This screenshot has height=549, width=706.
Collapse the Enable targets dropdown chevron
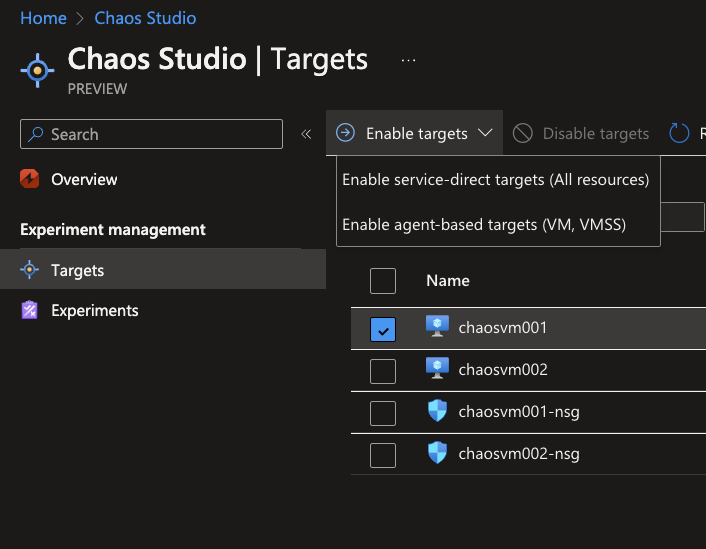[x=485, y=133]
